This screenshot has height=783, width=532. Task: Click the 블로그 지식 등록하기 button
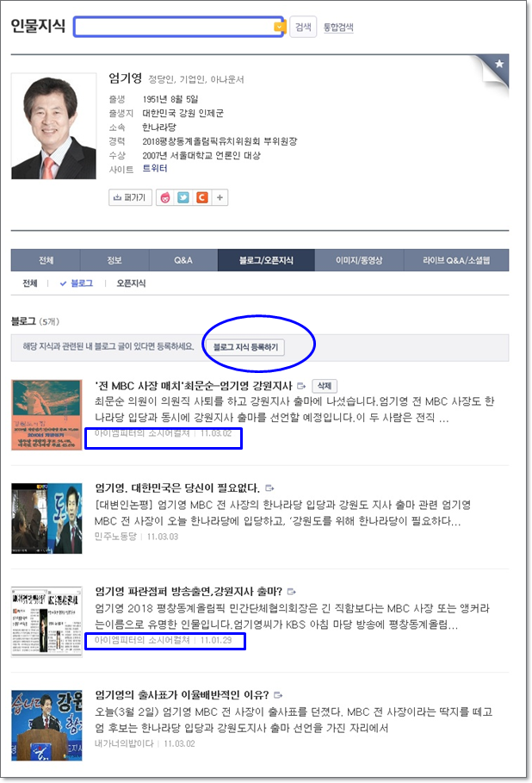point(245,347)
